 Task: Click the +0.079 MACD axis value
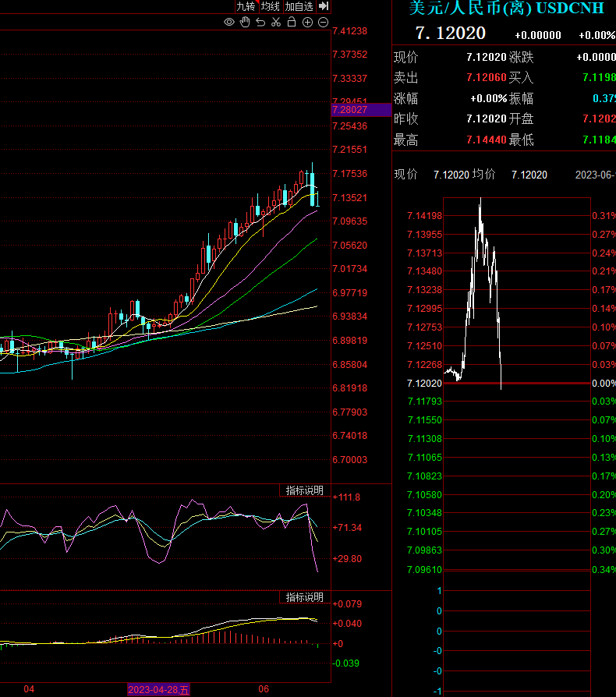pos(347,604)
